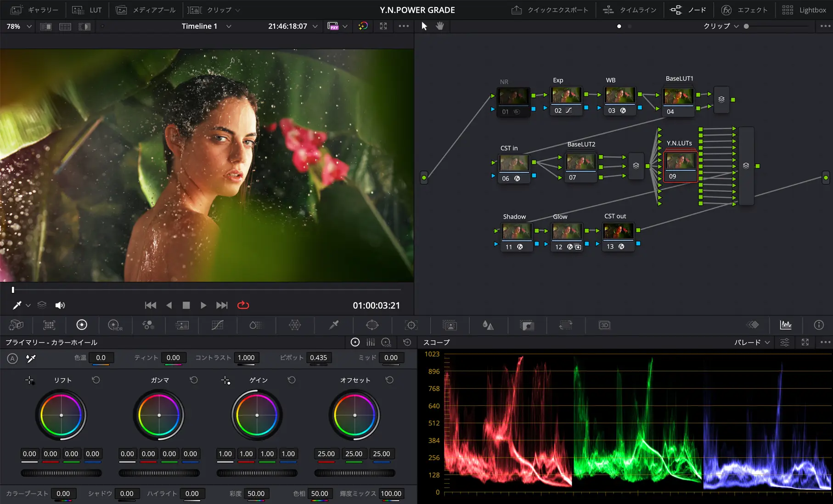This screenshot has height=504, width=833.
Task: Toggle auto balance A button
Action: pos(12,358)
